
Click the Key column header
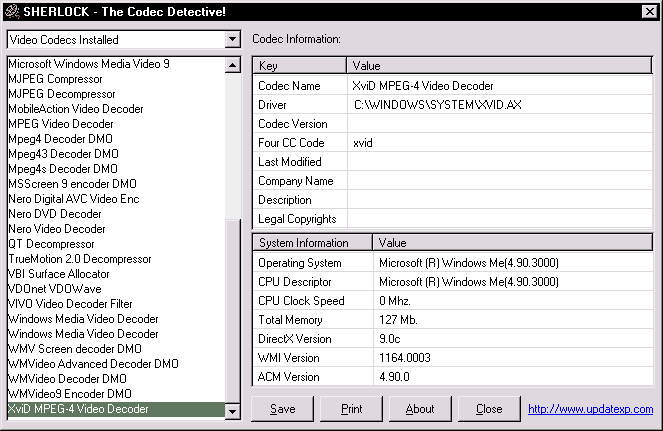(299, 66)
